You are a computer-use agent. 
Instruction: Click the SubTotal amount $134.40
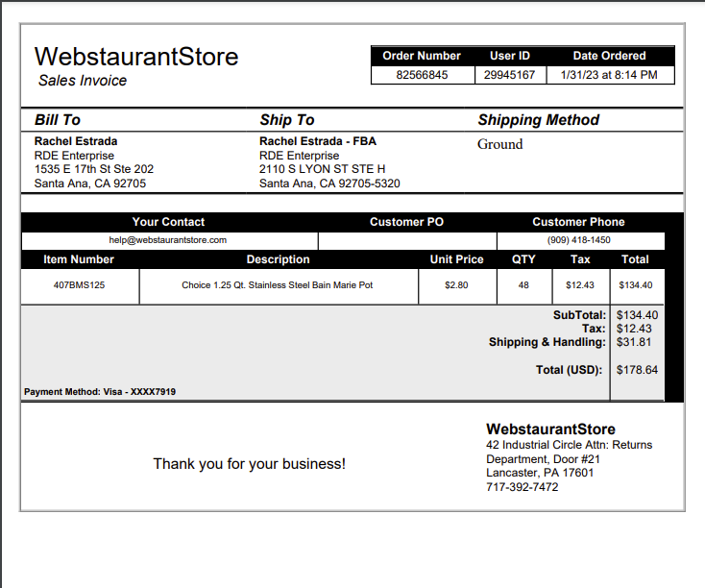click(x=637, y=315)
